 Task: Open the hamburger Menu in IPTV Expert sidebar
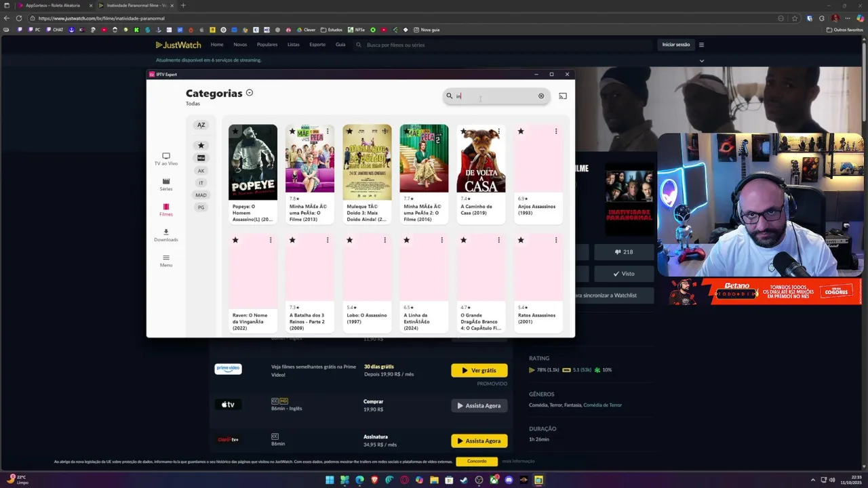tap(166, 261)
